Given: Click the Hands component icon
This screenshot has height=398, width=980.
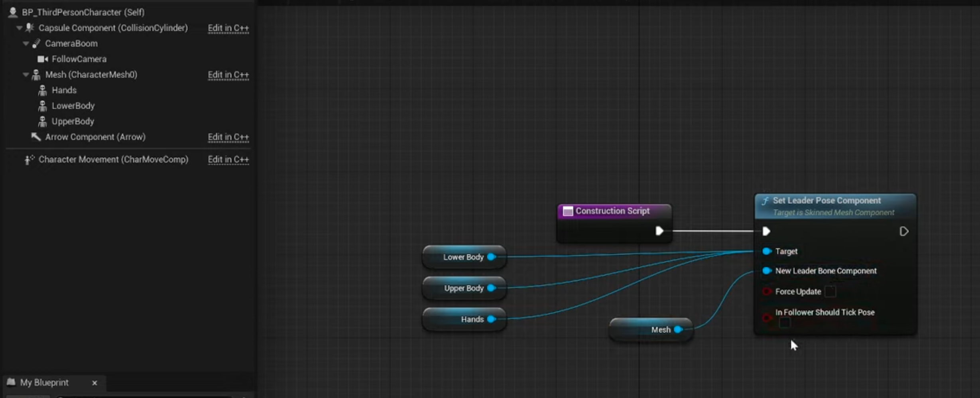Looking at the screenshot, I should 43,90.
